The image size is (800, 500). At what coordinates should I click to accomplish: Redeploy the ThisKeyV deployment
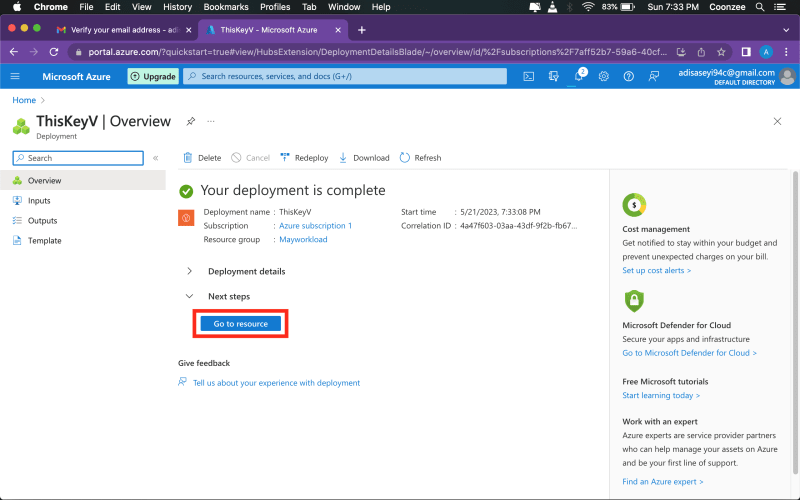pyautogui.click(x=304, y=158)
